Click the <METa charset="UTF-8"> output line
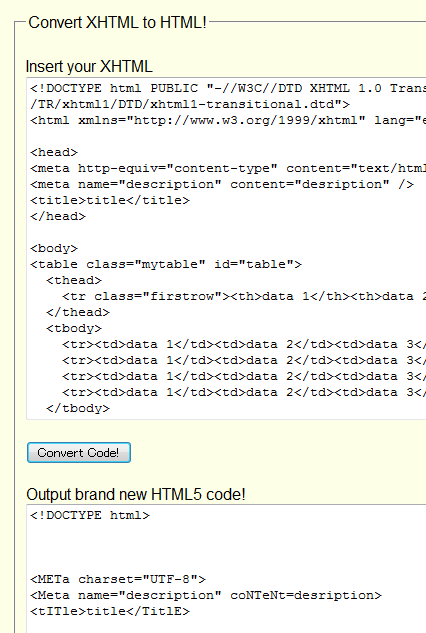 point(118,579)
